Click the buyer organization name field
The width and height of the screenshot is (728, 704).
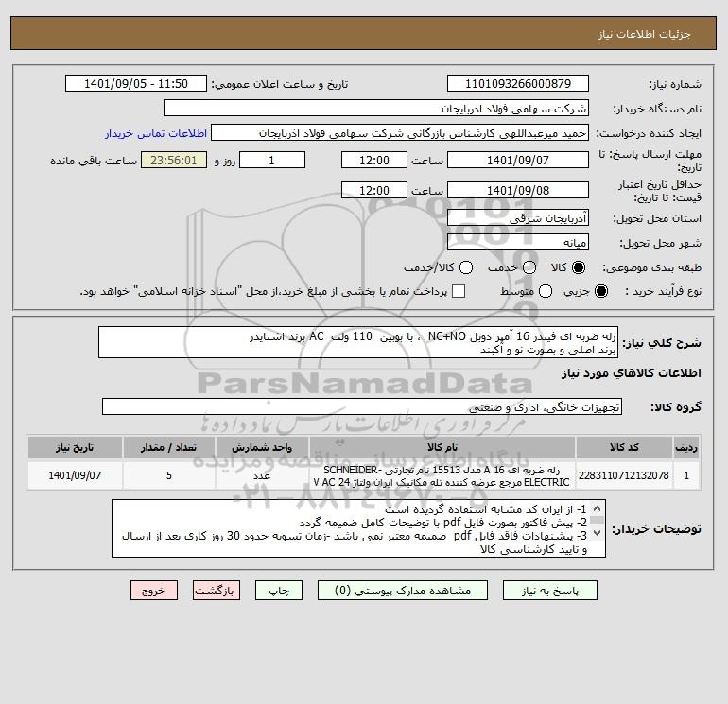pos(376,108)
